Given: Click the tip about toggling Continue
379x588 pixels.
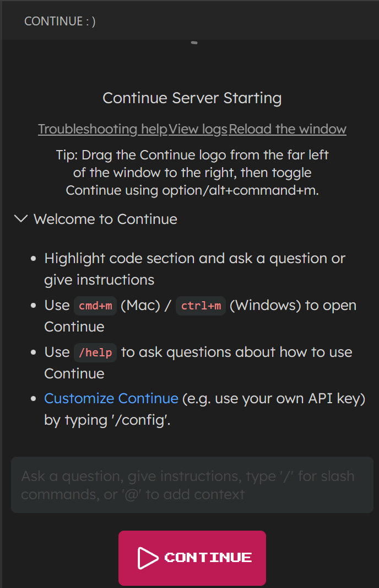Looking at the screenshot, I should (192, 173).
